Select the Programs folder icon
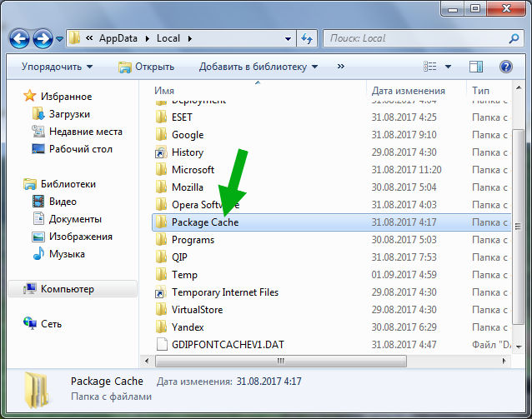The height and width of the screenshot is (419, 532). pos(161,240)
